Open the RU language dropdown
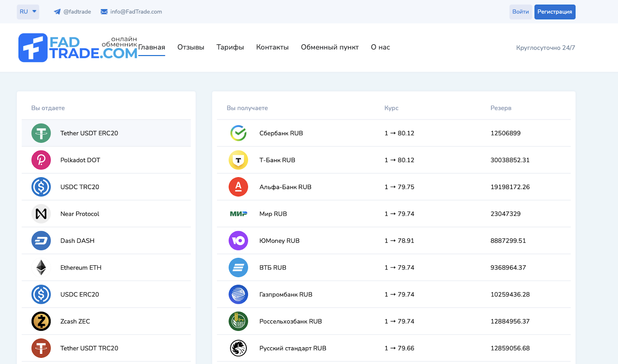618x364 pixels. tap(27, 12)
